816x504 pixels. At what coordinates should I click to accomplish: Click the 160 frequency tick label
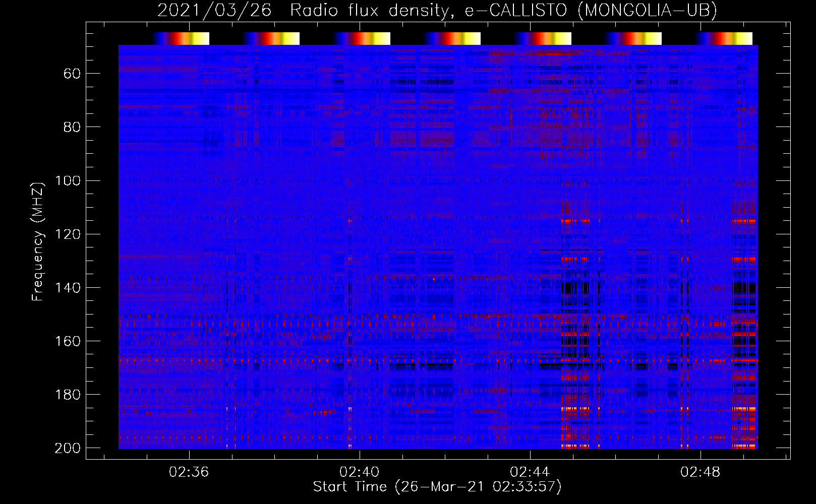68,341
